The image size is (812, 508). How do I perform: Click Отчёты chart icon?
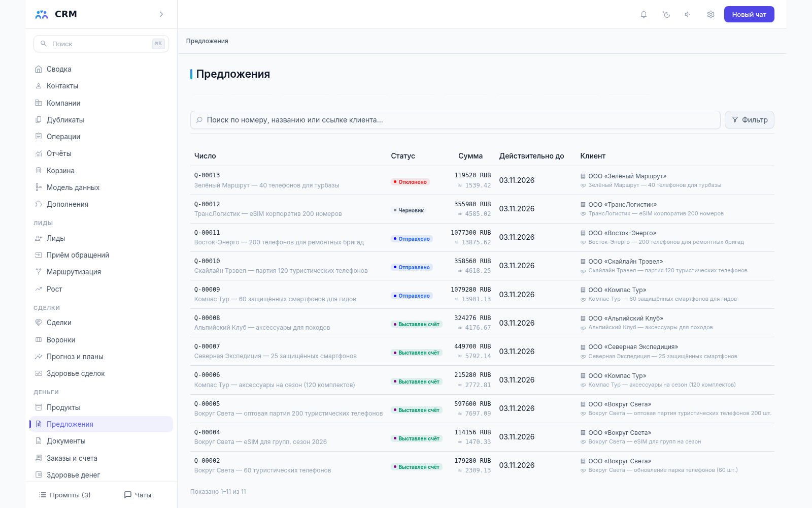click(x=39, y=153)
